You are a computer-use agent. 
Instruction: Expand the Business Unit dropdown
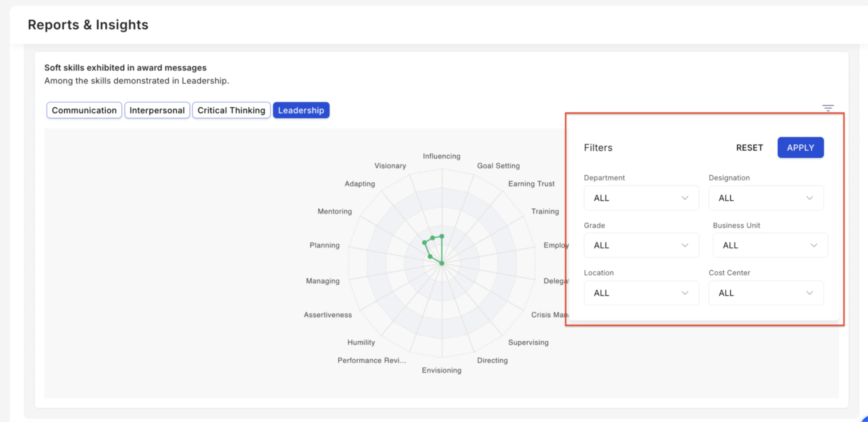pyautogui.click(x=770, y=246)
